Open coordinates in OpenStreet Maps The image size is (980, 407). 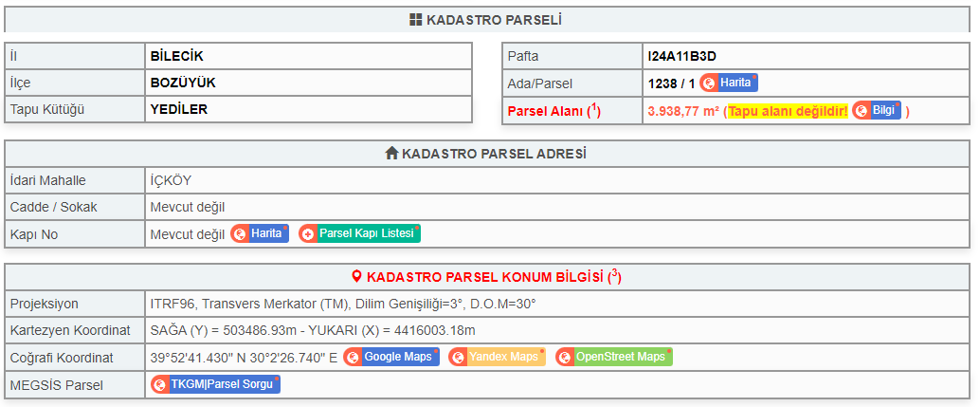(614, 357)
